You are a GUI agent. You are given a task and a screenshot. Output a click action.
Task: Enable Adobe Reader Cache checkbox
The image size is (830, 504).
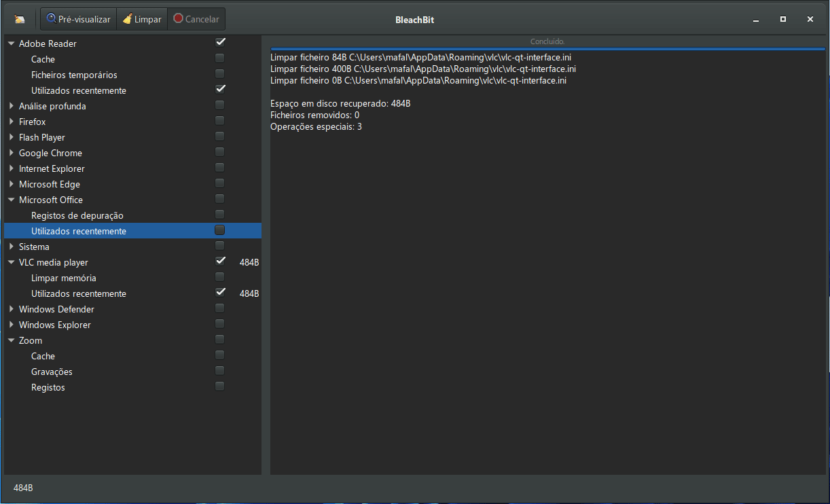(220, 58)
